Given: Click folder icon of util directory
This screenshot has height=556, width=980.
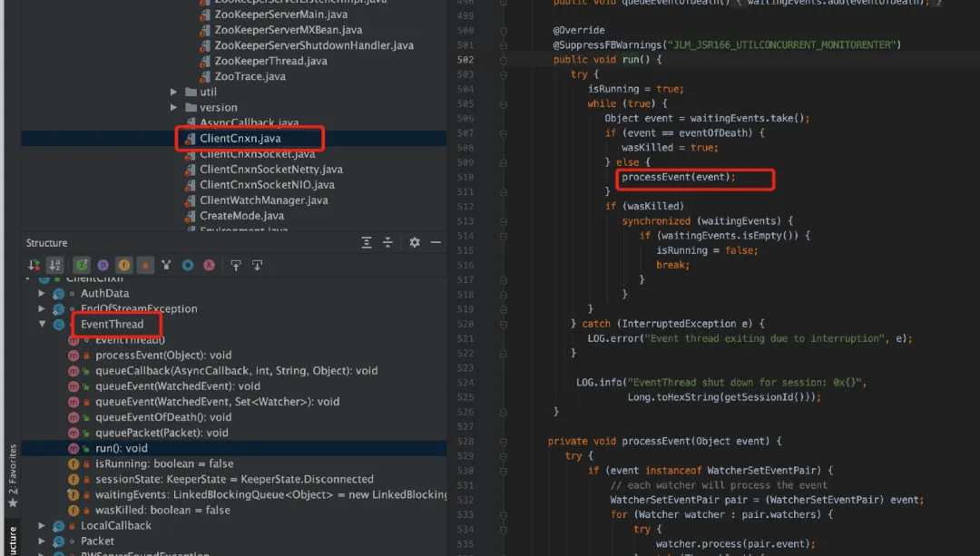Looking at the screenshot, I should pos(191,92).
